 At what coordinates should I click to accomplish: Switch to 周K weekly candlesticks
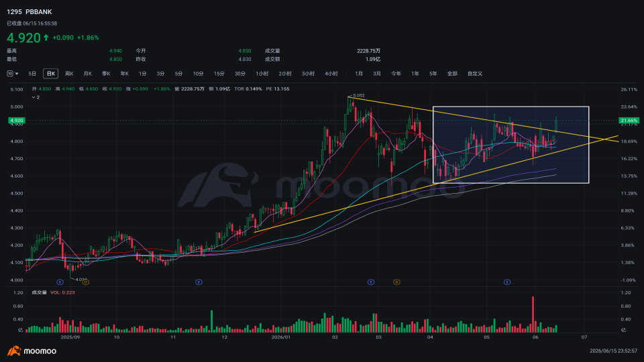pos(69,74)
